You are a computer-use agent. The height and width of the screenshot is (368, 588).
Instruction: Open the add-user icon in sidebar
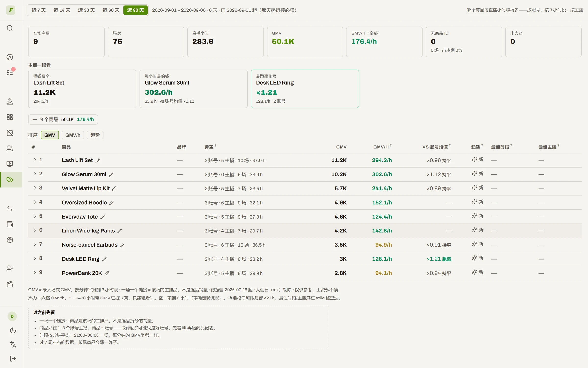coord(10,268)
